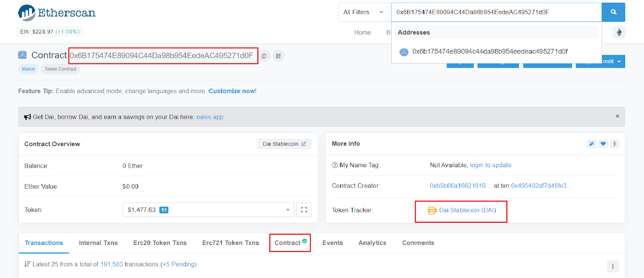
Task: Open the More Info three-dot menu
Action: pos(614,144)
